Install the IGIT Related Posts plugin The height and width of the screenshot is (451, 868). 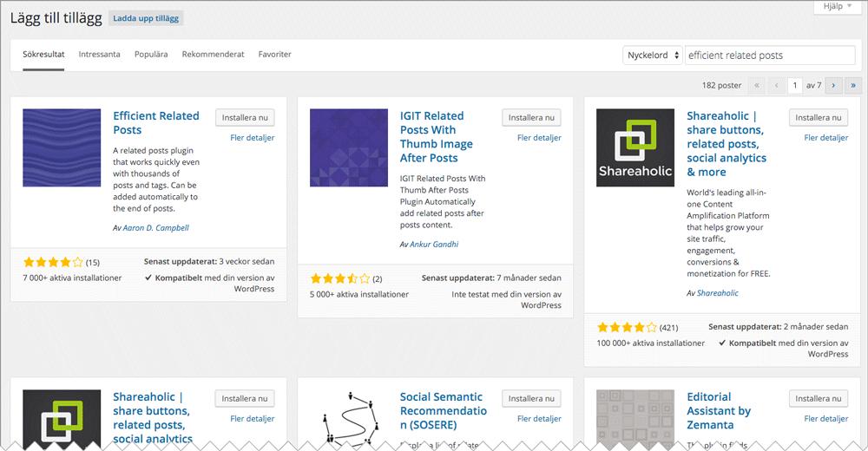(x=531, y=117)
